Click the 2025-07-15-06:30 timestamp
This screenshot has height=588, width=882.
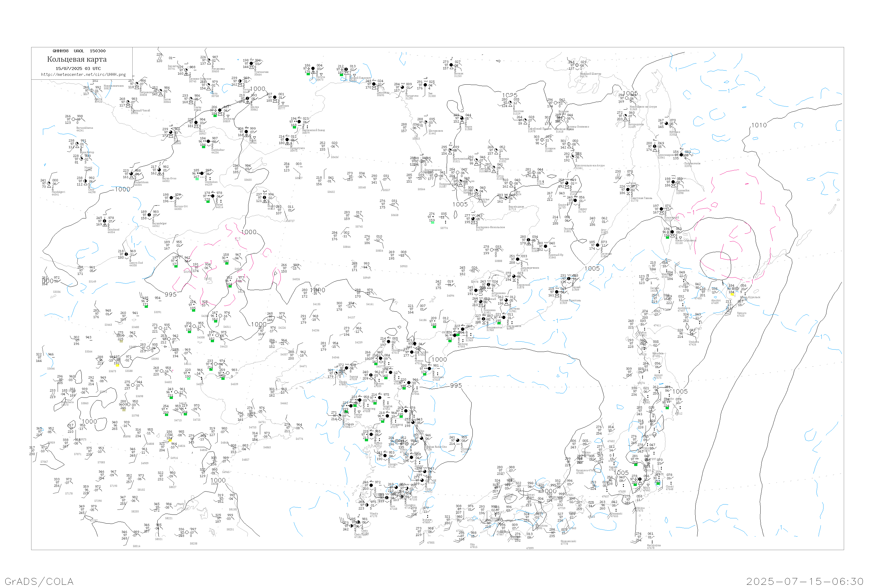805,581
